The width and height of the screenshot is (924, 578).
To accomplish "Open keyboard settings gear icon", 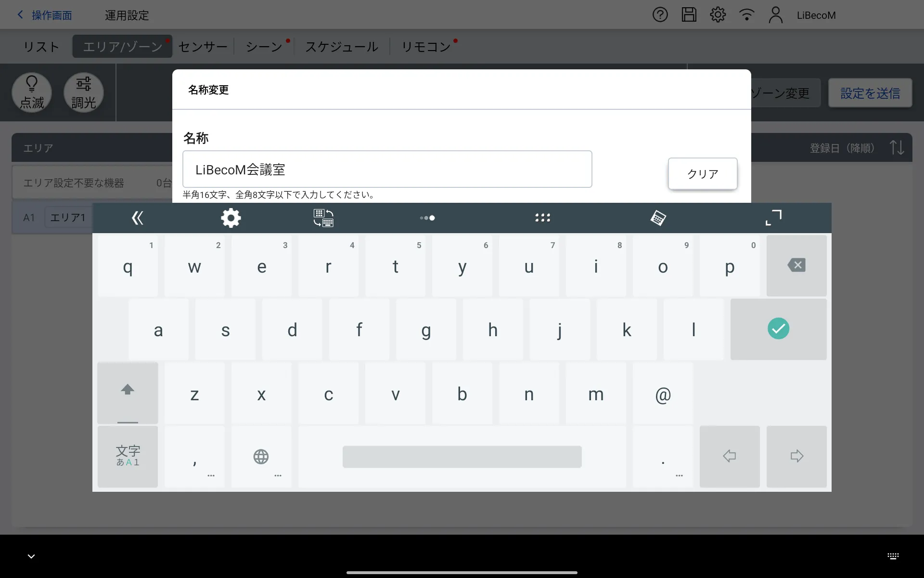I will click(231, 218).
